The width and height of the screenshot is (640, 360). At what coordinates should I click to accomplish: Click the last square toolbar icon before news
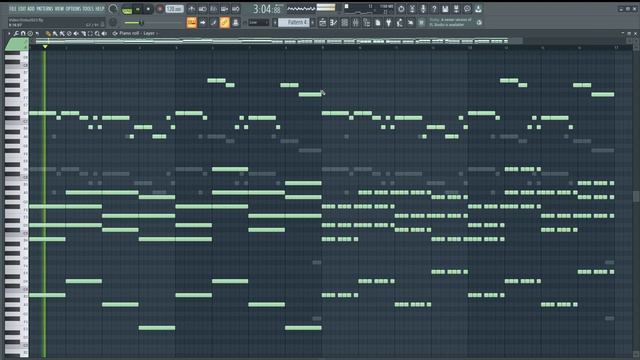(422, 23)
